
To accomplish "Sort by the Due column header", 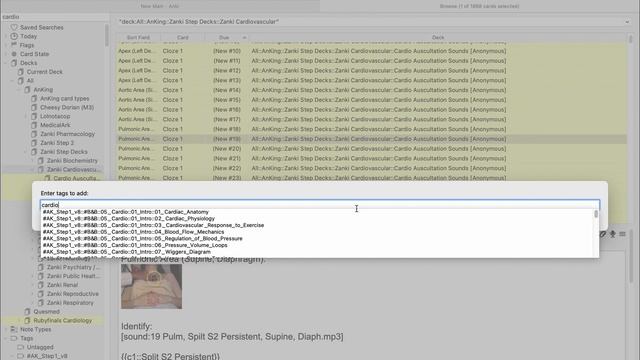I will point(227,38).
